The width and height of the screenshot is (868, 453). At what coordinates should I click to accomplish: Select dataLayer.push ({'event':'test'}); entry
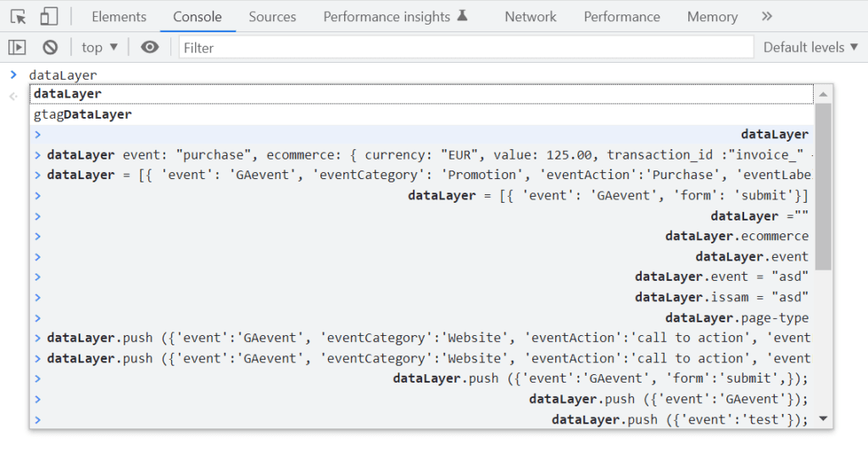(x=422, y=420)
